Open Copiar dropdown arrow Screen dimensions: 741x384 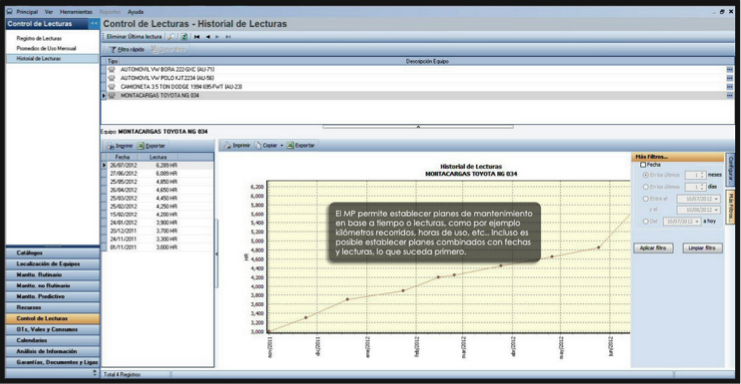[282, 145]
